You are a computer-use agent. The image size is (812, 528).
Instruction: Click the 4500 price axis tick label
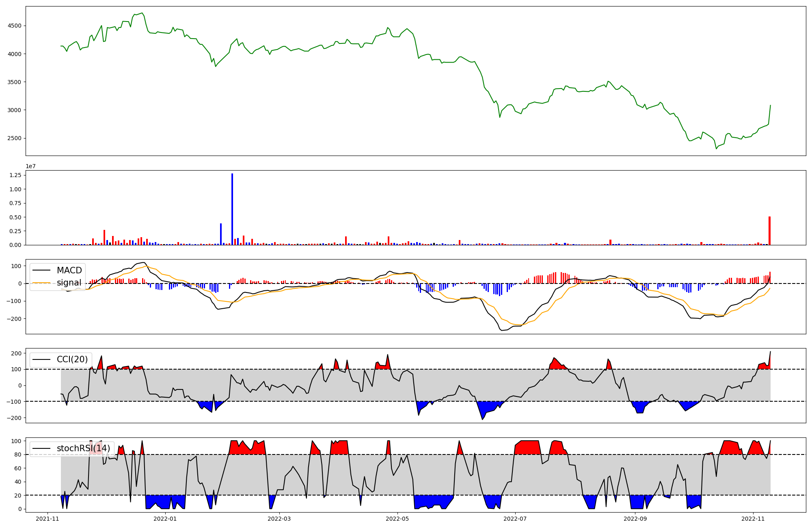coord(15,26)
